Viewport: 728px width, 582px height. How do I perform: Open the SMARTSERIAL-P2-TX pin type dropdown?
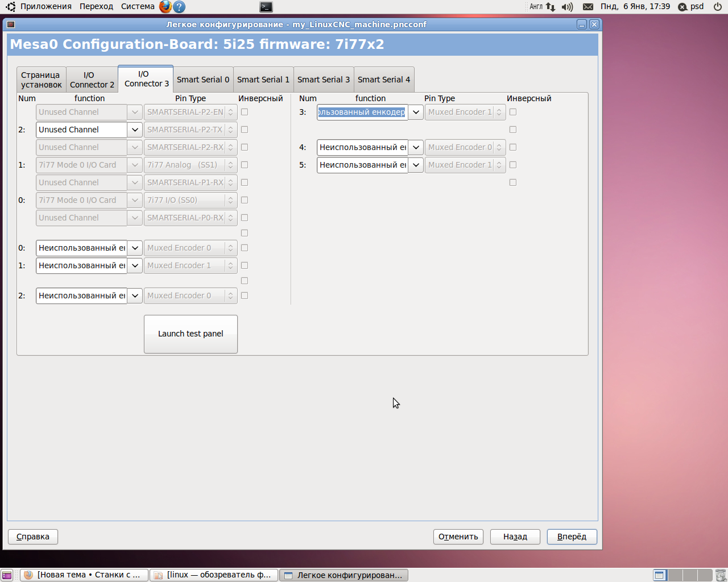pos(191,130)
